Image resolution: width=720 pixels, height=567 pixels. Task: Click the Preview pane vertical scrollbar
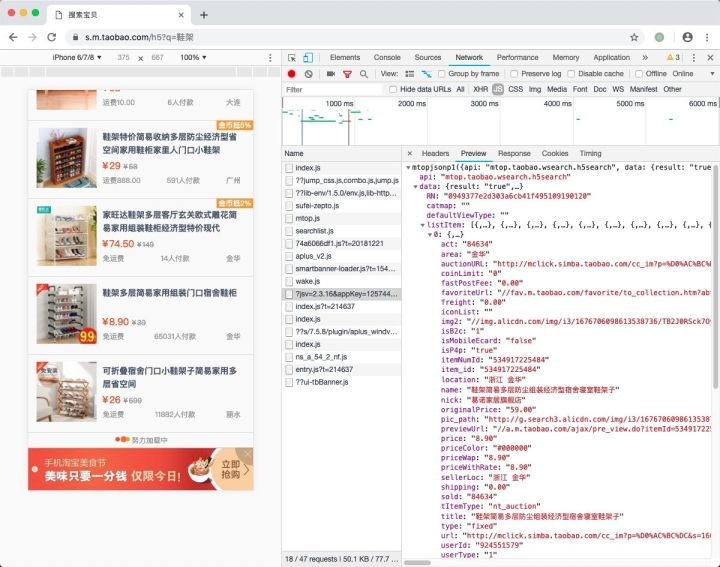point(715,276)
